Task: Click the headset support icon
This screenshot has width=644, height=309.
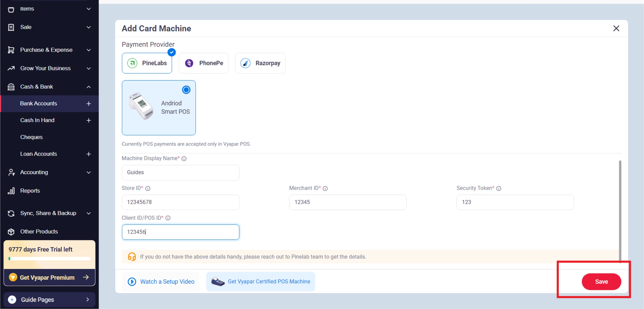Action: click(x=132, y=257)
